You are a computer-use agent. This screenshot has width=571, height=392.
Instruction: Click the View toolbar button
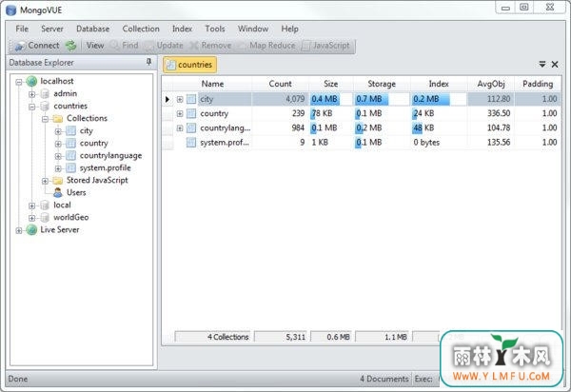coord(95,46)
